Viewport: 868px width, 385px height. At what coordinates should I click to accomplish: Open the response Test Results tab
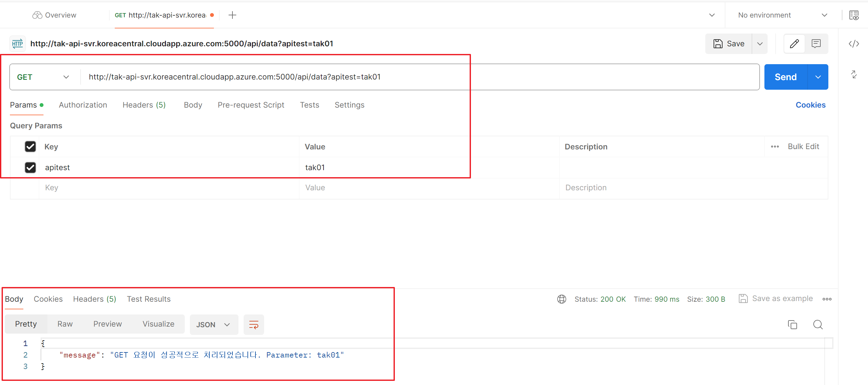coord(149,299)
